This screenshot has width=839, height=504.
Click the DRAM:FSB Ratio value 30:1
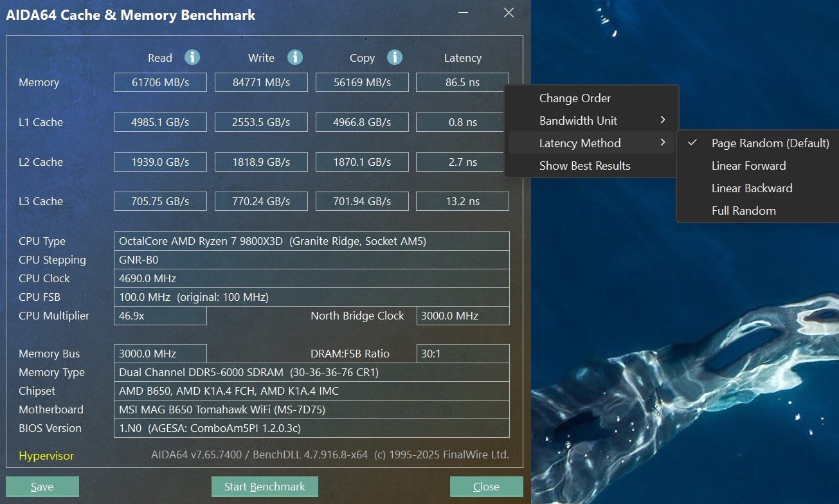pos(463,354)
